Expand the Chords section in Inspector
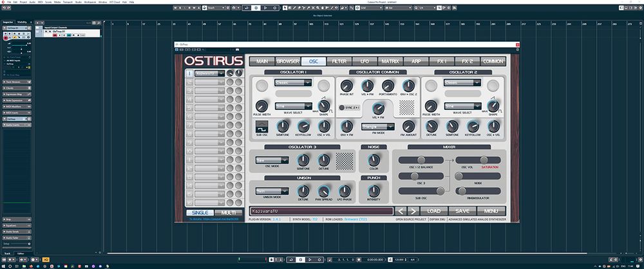This screenshot has width=644, height=269. point(17,88)
